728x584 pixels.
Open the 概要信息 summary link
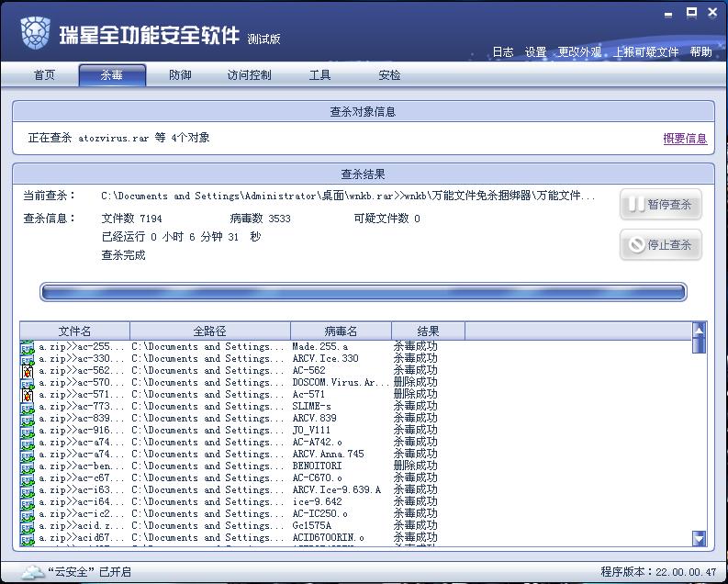point(685,139)
